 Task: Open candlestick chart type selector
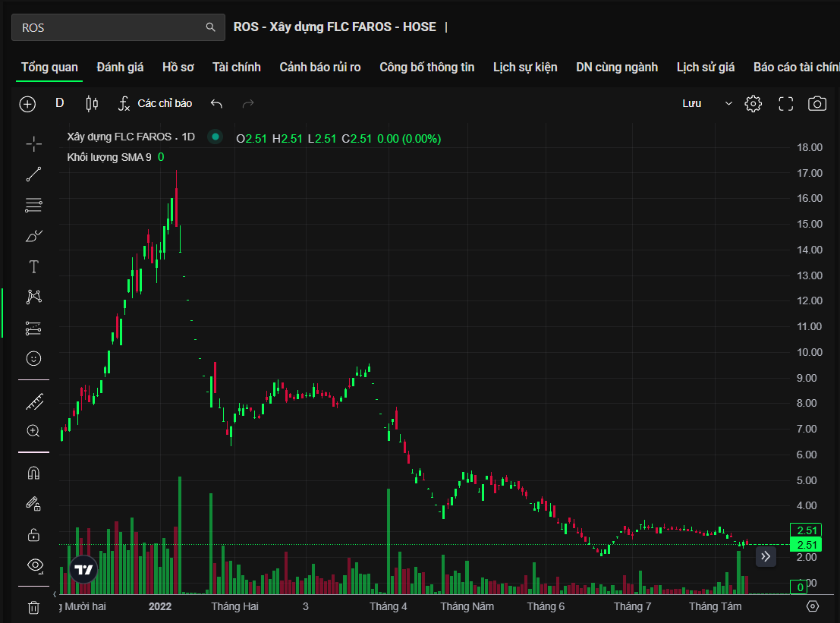92,104
